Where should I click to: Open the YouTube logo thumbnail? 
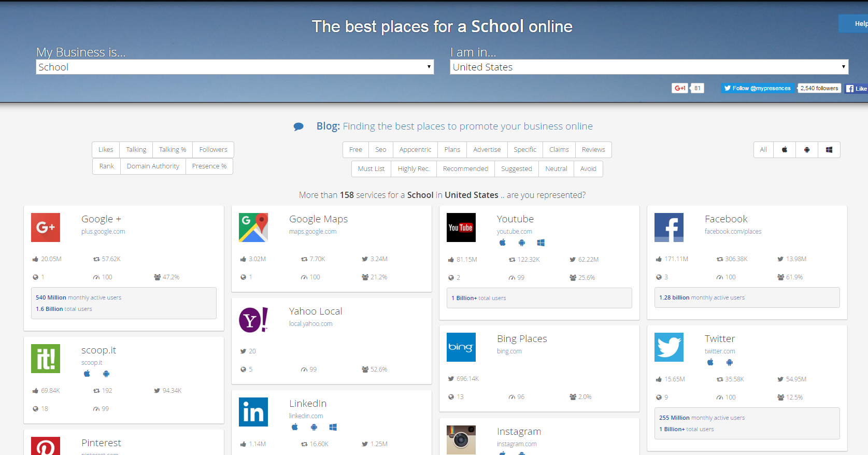[x=461, y=227]
